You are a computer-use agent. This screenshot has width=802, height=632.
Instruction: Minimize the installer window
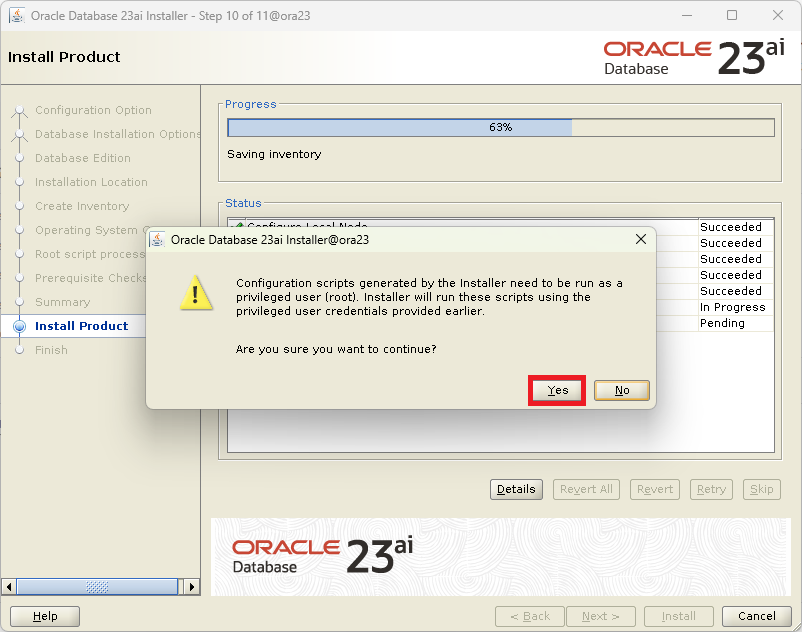[x=686, y=15]
